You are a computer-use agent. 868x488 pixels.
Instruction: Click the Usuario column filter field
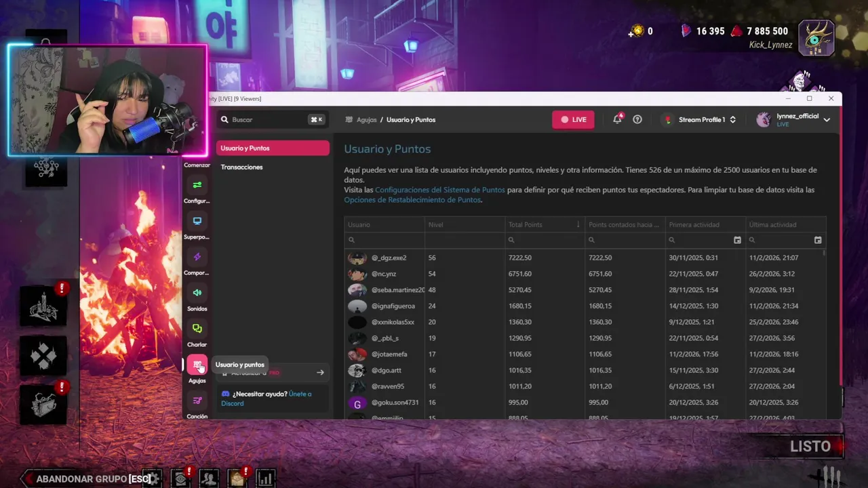pos(384,240)
